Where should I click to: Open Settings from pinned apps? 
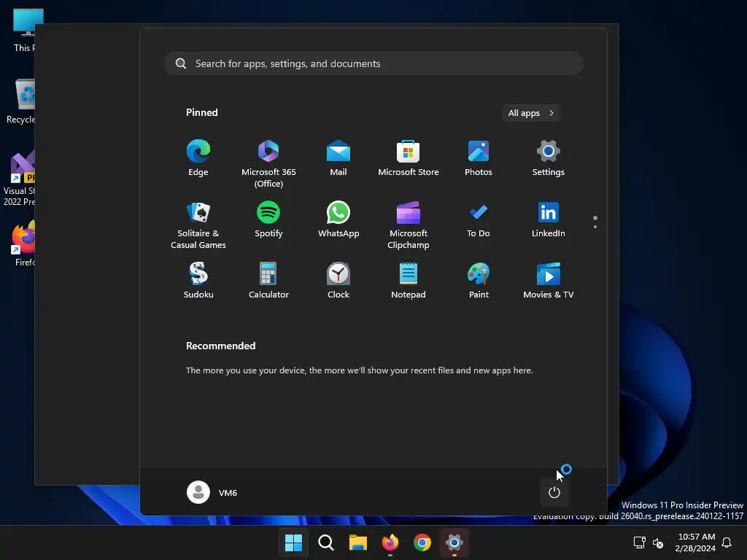pos(549,158)
